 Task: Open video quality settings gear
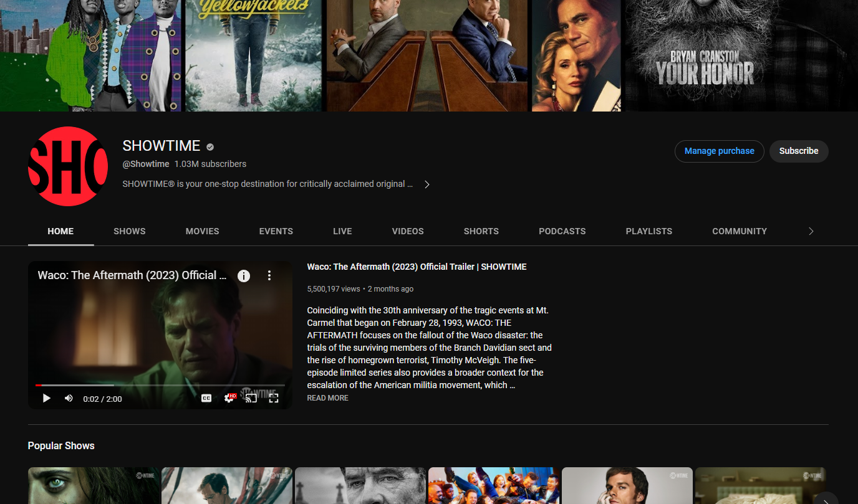point(229,398)
